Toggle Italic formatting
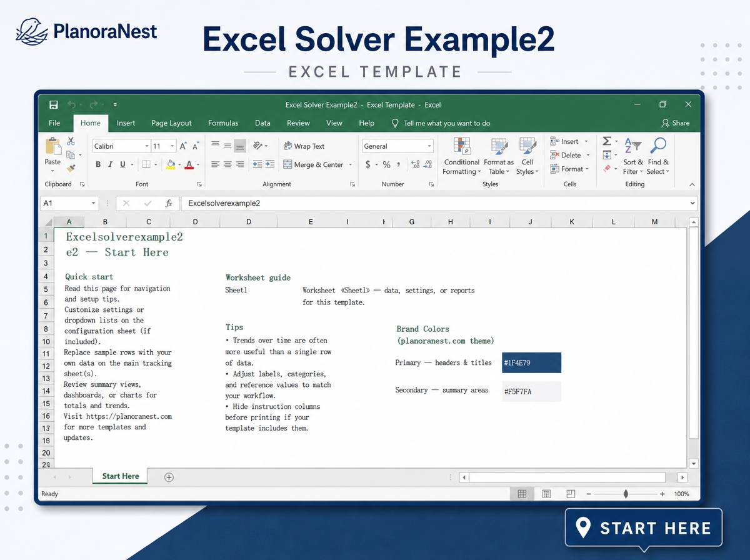 tap(111, 164)
